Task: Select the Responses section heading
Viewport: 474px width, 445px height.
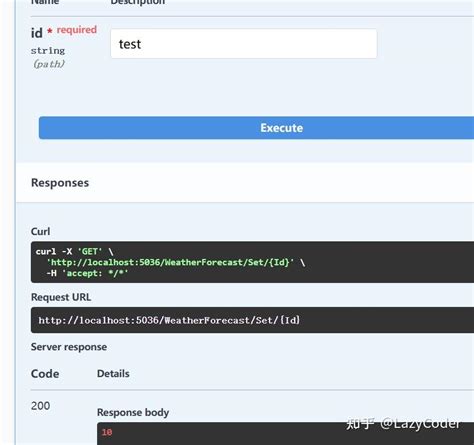Action: [60, 183]
